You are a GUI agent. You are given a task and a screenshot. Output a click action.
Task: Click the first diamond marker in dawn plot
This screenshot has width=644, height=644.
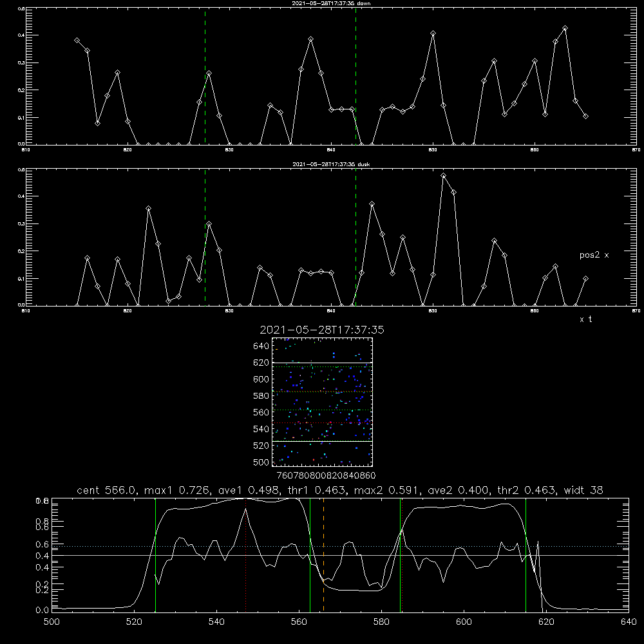(x=77, y=40)
